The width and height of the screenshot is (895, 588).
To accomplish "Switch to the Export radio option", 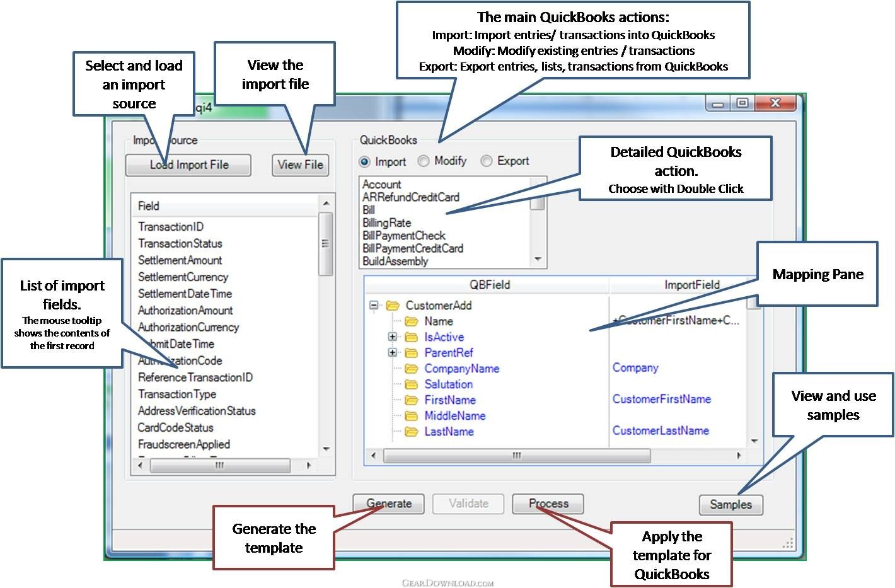I will click(486, 161).
